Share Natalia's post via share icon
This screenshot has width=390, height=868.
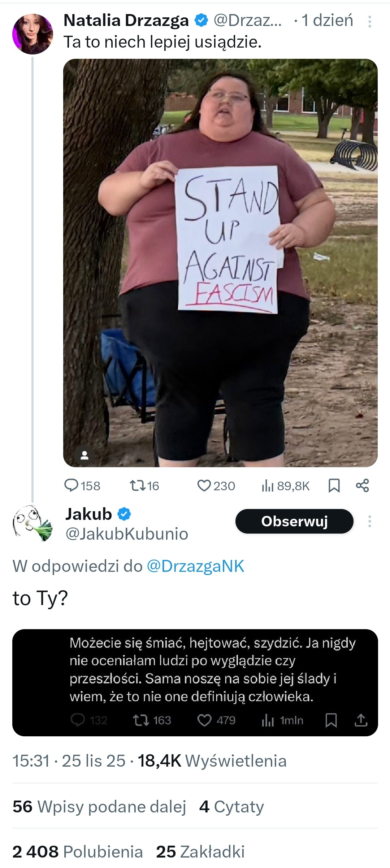coord(363,486)
